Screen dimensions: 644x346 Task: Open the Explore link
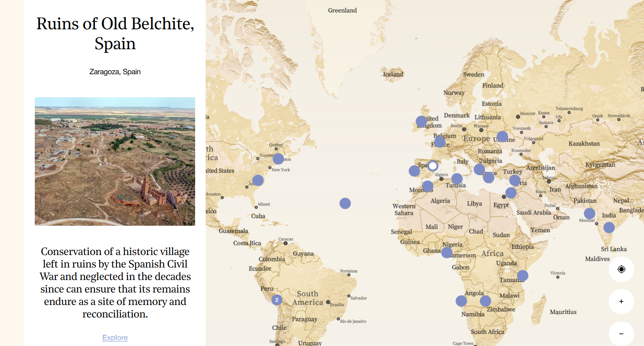click(115, 337)
